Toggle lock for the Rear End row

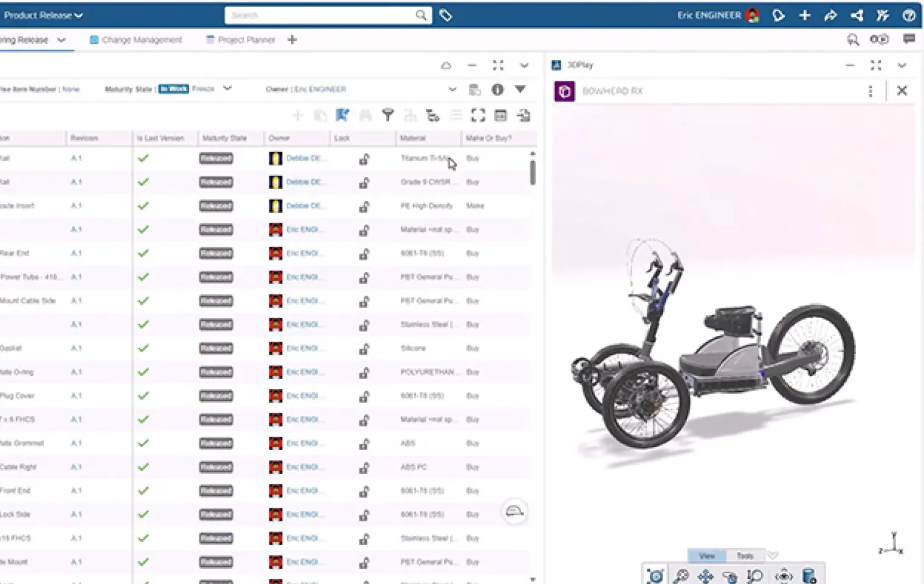pyautogui.click(x=364, y=254)
